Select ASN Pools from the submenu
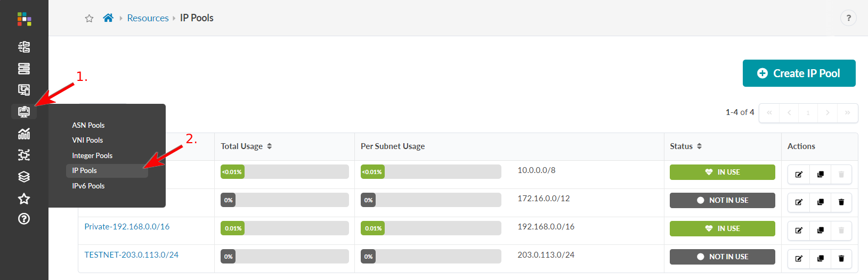The height and width of the screenshot is (280, 868). point(88,125)
